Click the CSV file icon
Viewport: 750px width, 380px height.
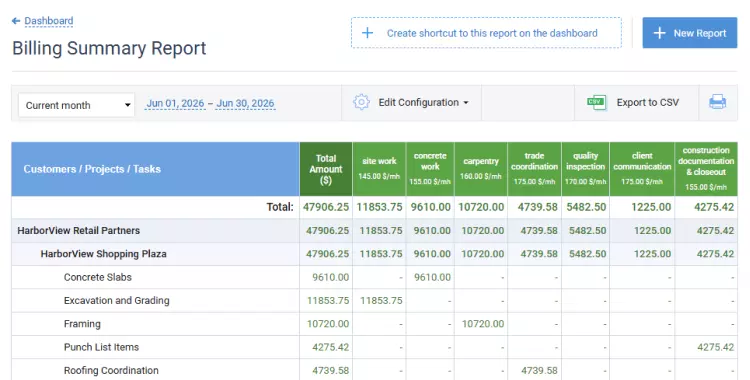point(596,102)
